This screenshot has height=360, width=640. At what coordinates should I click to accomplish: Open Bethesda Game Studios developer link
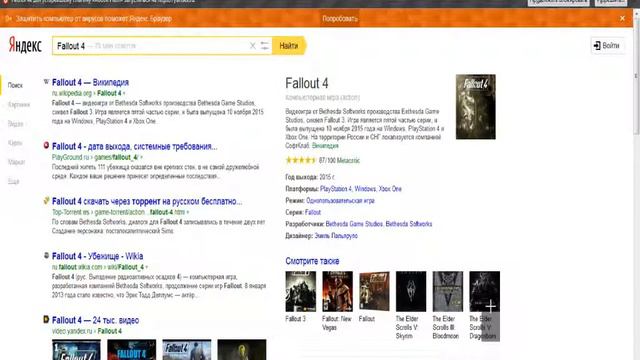pyautogui.click(x=354, y=224)
